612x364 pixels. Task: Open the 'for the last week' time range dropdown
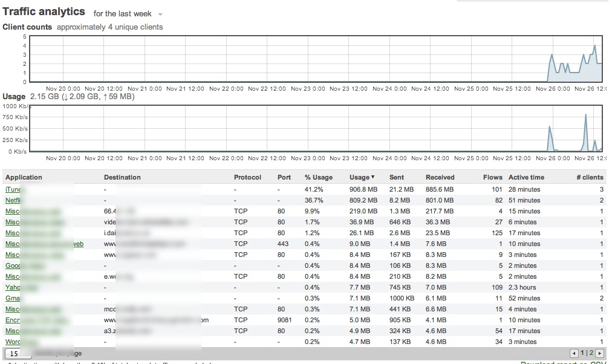128,14
